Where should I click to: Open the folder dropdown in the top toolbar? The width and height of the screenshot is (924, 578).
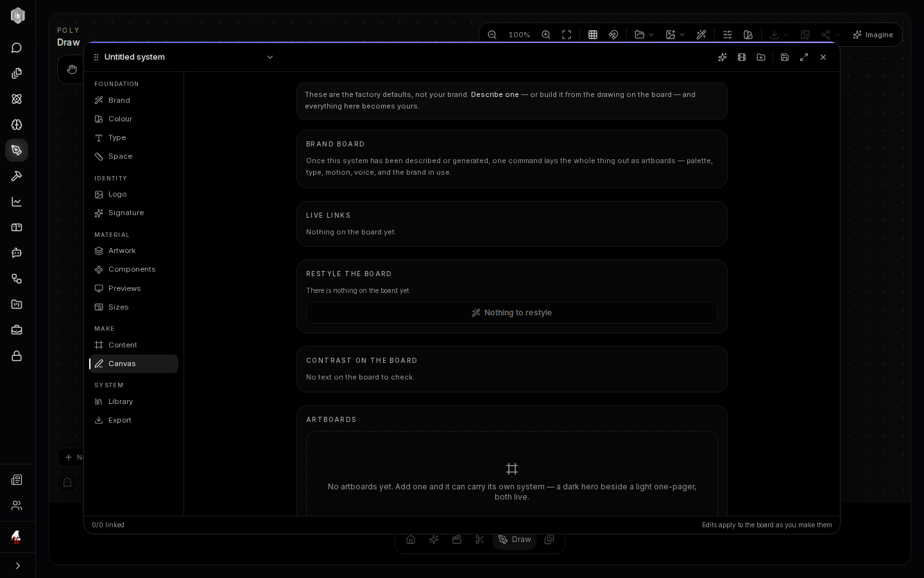(644, 35)
